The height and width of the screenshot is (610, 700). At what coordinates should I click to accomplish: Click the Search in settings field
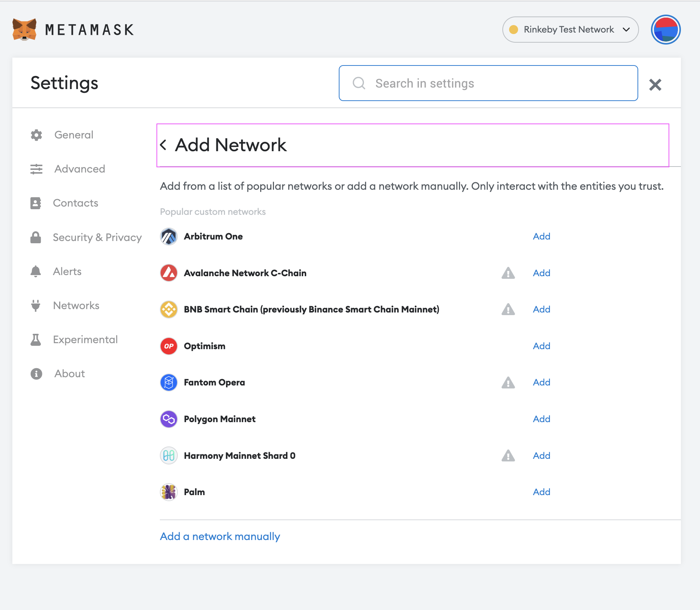click(x=488, y=83)
